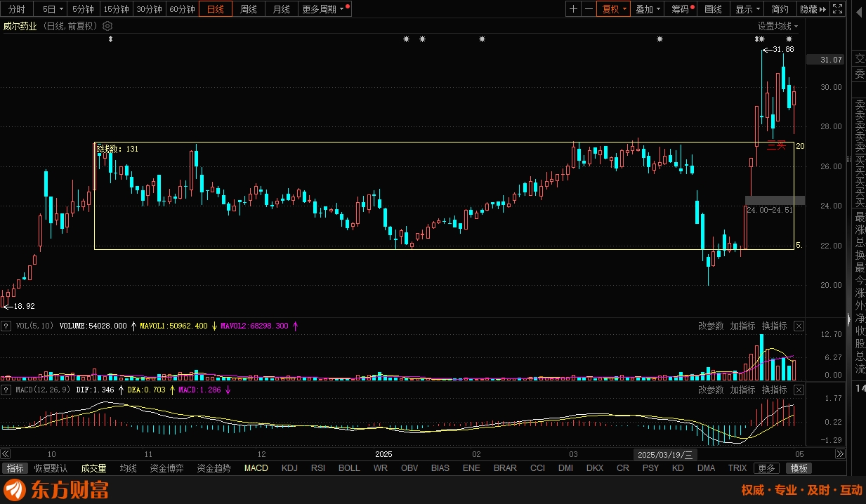The width and height of the screenshot is (866, 504).
Task: Open the 复权 dropdown
Action: (x=612, y=9)
